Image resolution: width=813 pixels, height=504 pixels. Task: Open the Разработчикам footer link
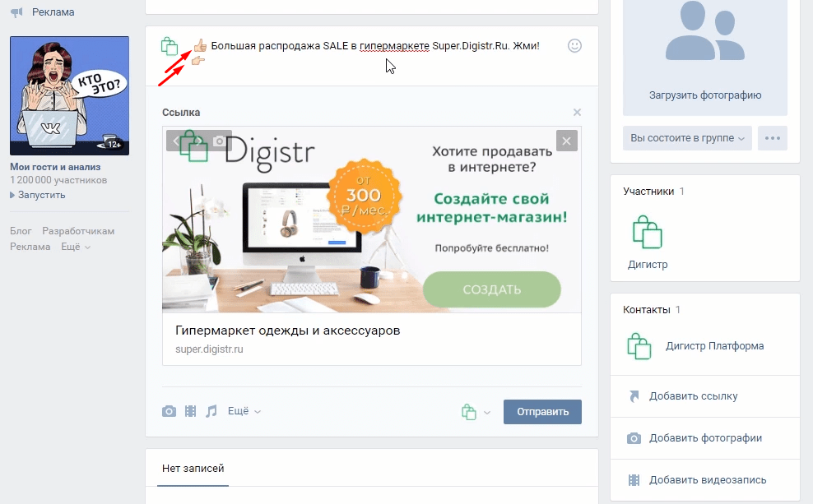click(x=78, y=231)
